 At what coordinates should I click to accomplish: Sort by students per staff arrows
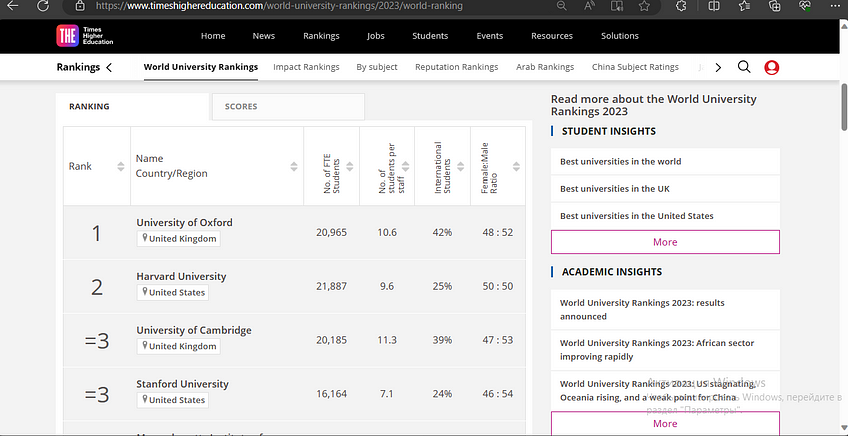(x=406, y=167)
